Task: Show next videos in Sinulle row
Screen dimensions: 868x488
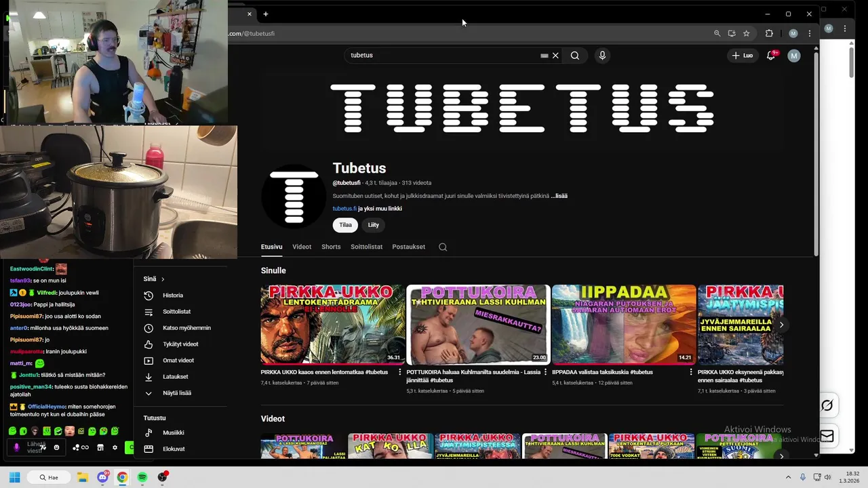Action: click(x=781, y=325)
